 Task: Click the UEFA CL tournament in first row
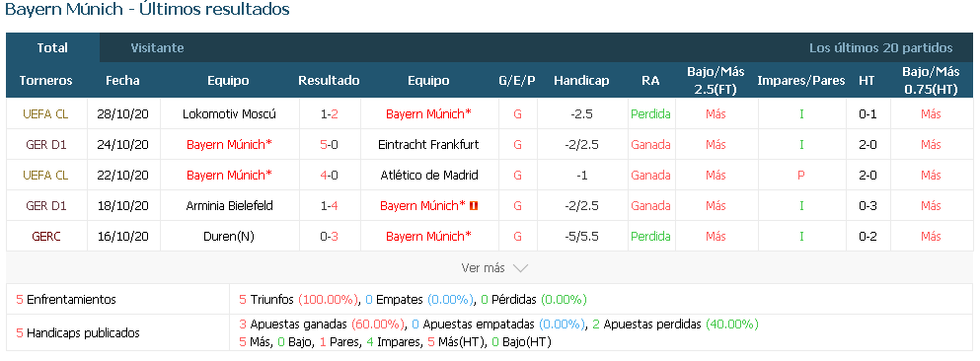tap(45, 114)
